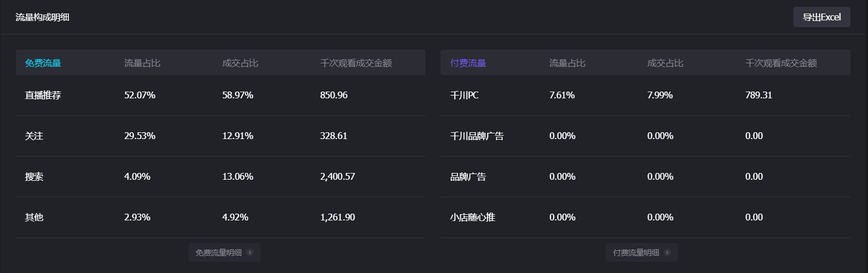Click the 千川品牌广告 row label
The height and width of the screenshot is (273, 868).
[x=477, y=136]
